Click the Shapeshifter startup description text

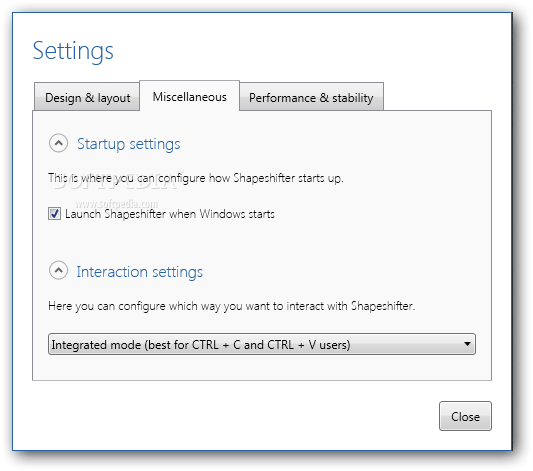point(196,178)
